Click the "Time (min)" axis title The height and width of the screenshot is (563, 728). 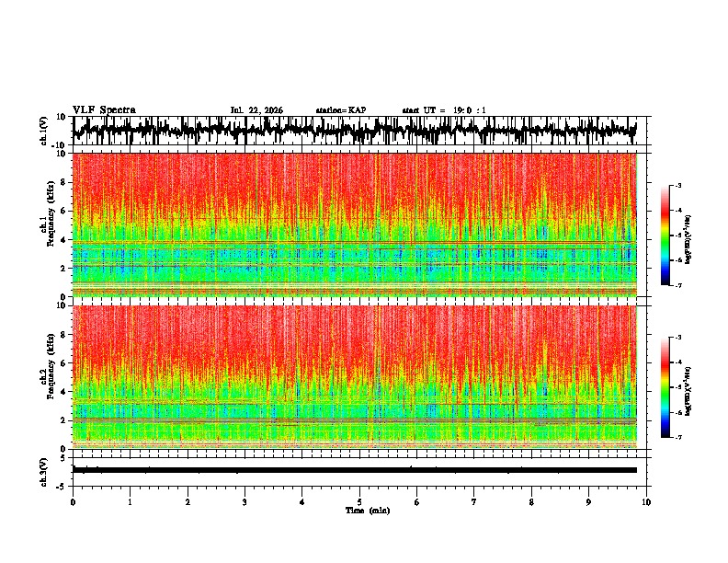click(x=368, y=511)
